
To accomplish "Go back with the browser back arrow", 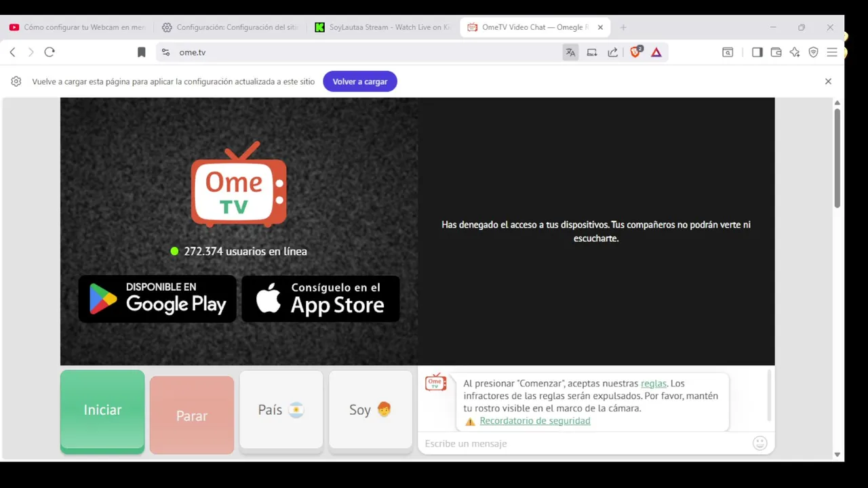I will coord(12,52).
